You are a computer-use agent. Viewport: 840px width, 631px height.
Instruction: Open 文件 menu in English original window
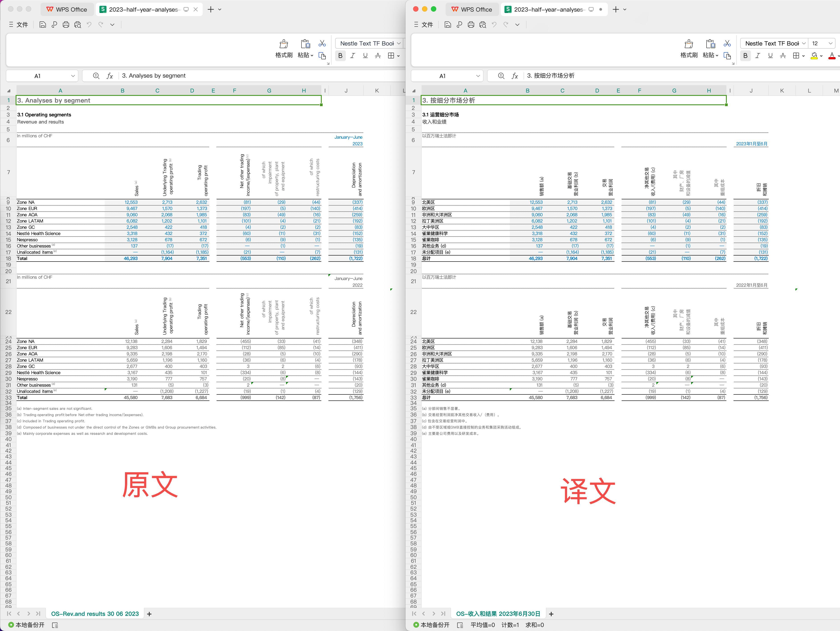tap(19, 25)
